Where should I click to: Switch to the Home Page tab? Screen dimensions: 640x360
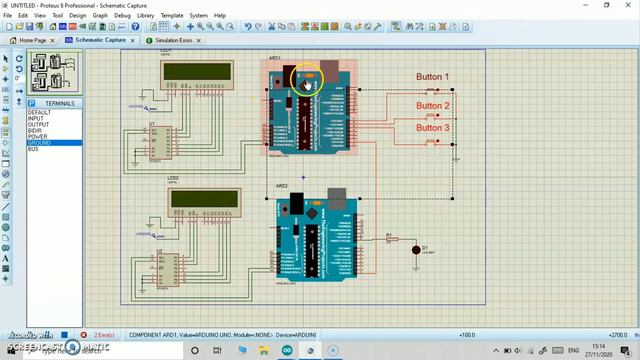coord(32,40)
